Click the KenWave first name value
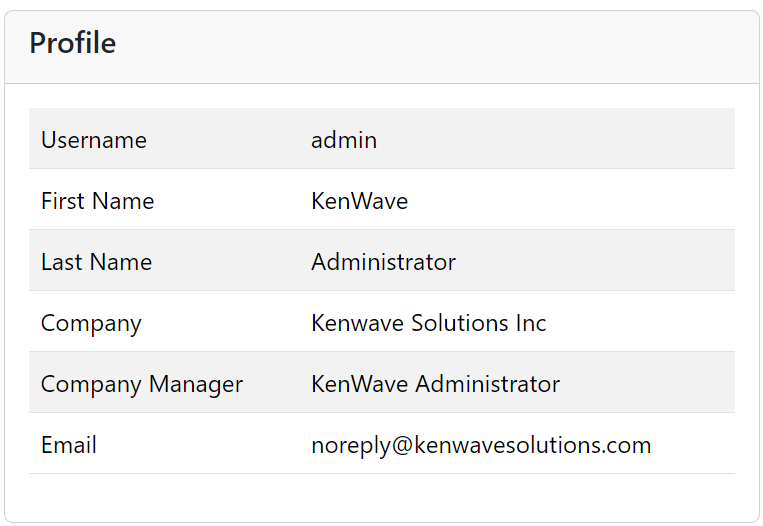 pyautogui.click(x=359, y=201)
